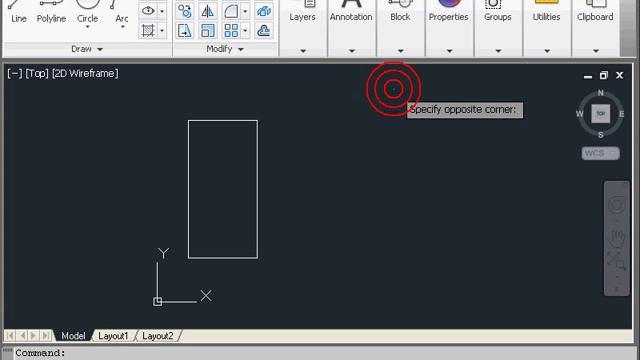Expand arrow under Utilities panel
The height and width of the screenshot is (360, 640).
click(x=547, y=51)
